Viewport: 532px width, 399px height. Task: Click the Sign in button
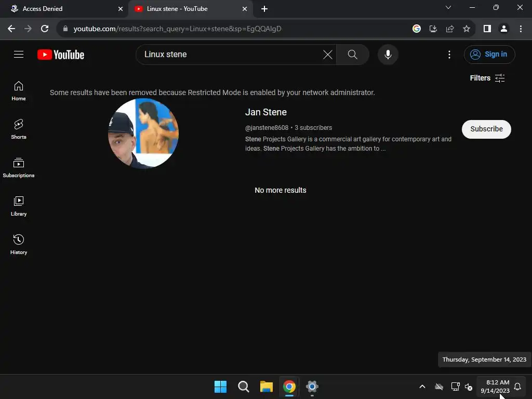[489, 54]
